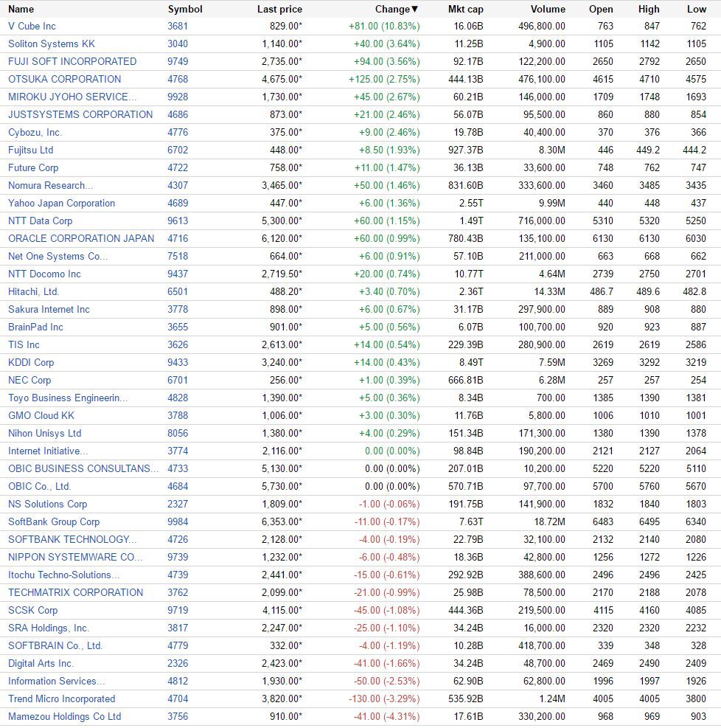Open Itochu Techno-Solutions link

pyautogui.click(x=63, y=575)
